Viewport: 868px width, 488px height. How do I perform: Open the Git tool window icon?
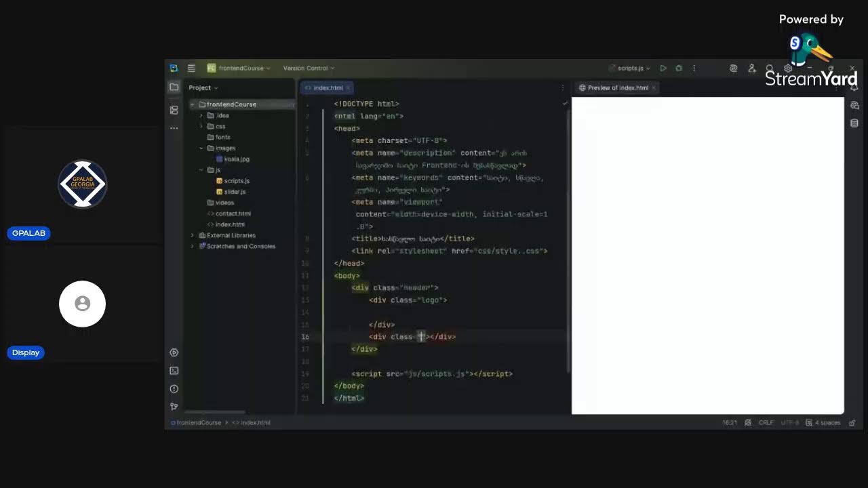(174, 407)
